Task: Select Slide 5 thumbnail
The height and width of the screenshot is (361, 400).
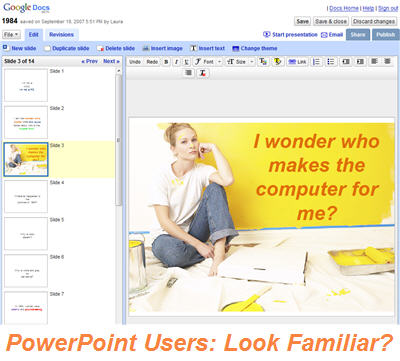Action: pos(26,234)
